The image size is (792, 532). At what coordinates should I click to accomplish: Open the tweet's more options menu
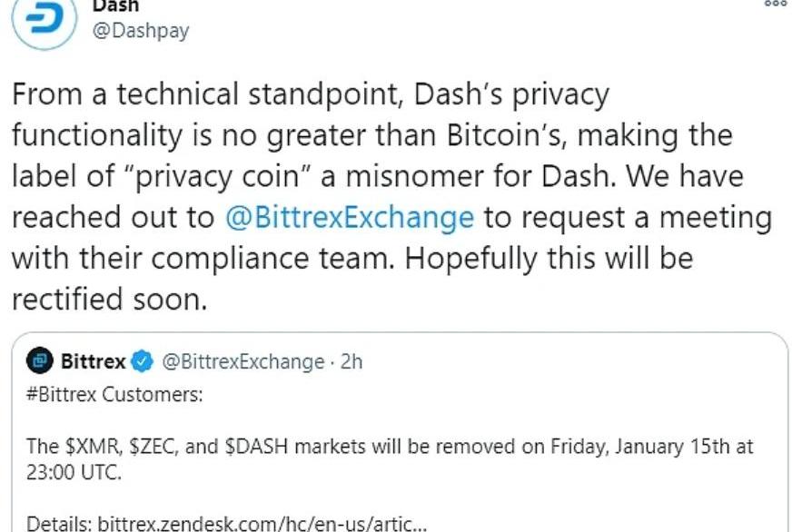coord(775,5)
